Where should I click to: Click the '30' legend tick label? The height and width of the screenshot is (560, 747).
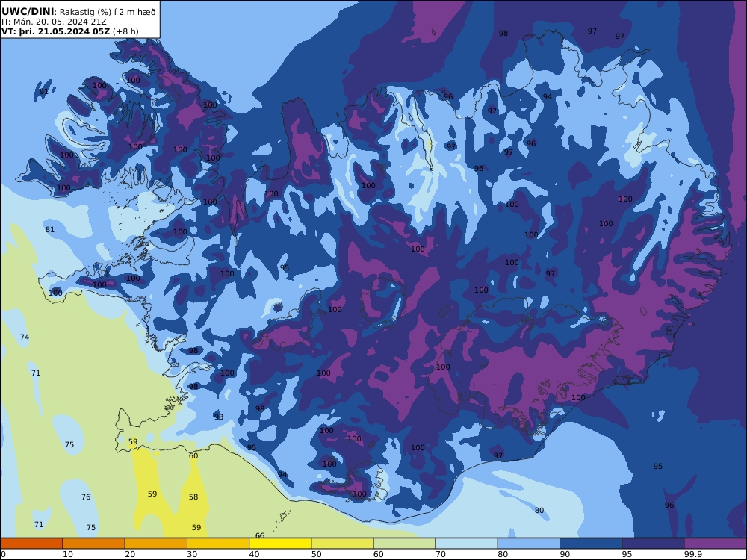pos(192,554)
